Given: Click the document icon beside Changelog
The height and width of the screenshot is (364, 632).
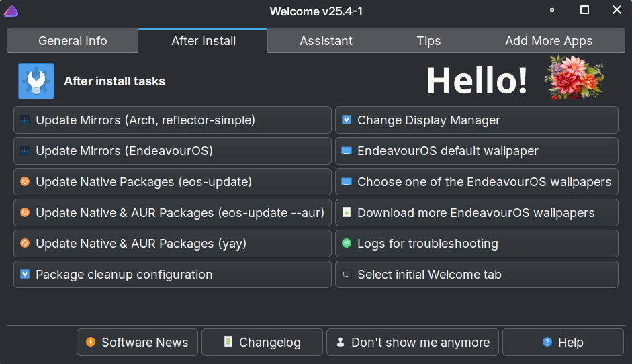Looking at the screenshot, I should click(x=228, y=343).
